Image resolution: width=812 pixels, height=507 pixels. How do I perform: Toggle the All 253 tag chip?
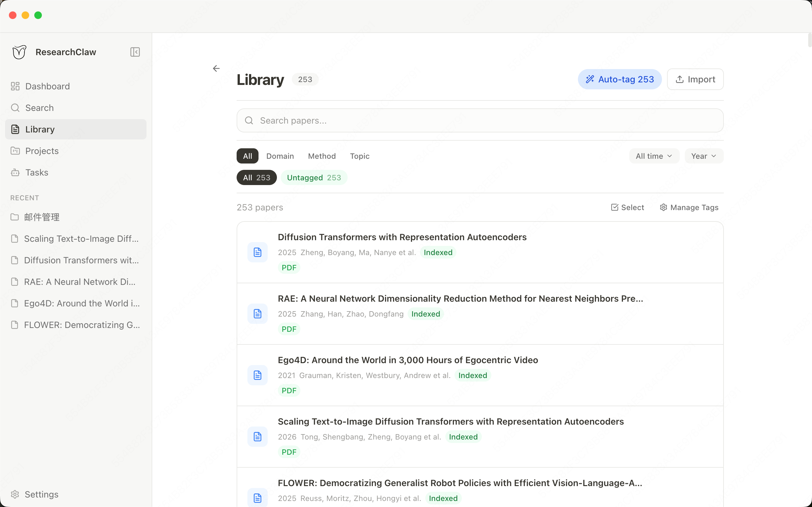[x=256, y=177]
